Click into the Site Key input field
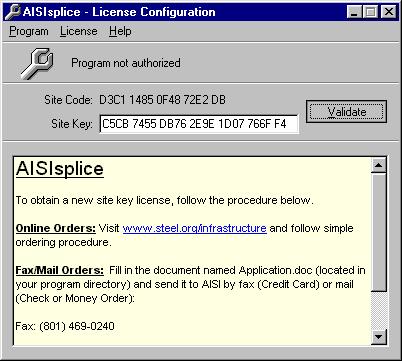Screen dimensions: 402x361 point(199,124)
